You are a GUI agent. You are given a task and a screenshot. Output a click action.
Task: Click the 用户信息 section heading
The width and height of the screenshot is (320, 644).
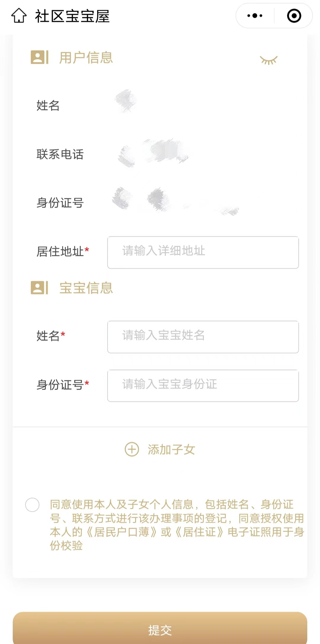[x=86, y=58]
